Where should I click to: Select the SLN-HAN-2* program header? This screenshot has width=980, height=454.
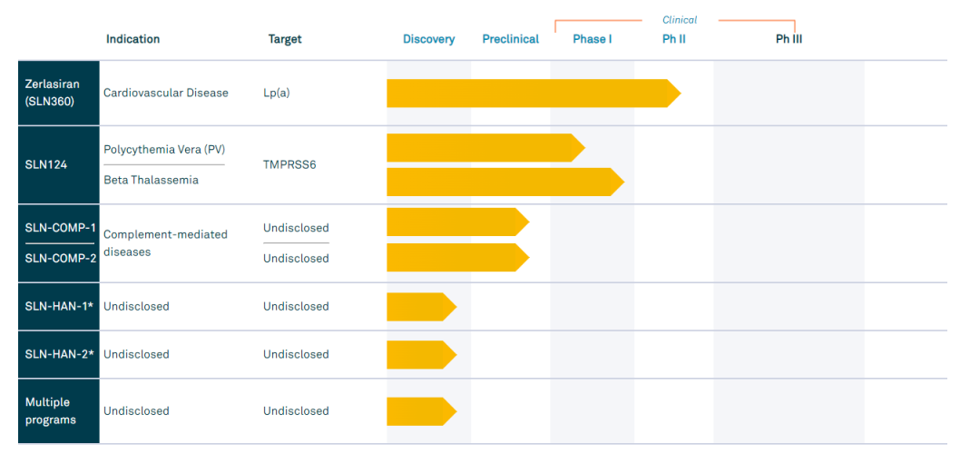point(59,354)
